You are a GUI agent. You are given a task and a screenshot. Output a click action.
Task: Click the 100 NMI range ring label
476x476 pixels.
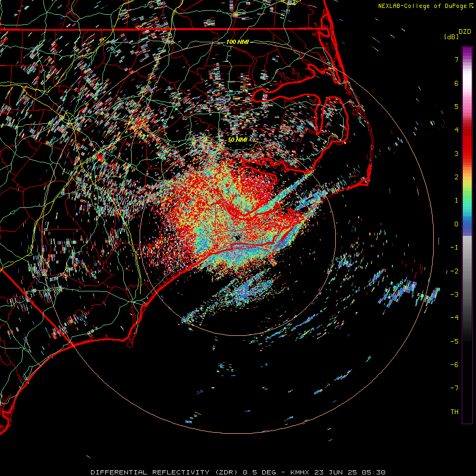pyautogui.click(x=237, y=42)
